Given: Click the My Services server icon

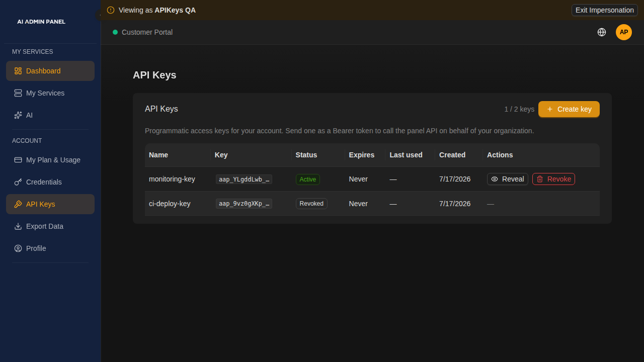Looking at the screenshot, I should [18, 93].
